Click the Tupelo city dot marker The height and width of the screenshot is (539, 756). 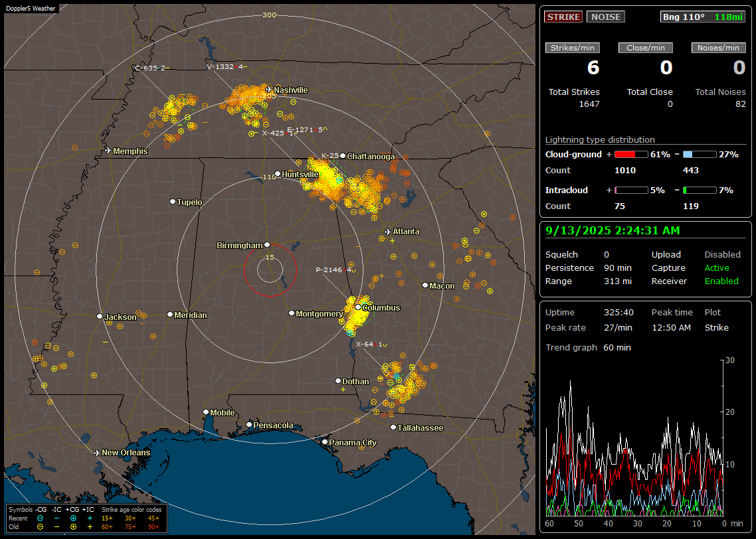coord(173,201)
